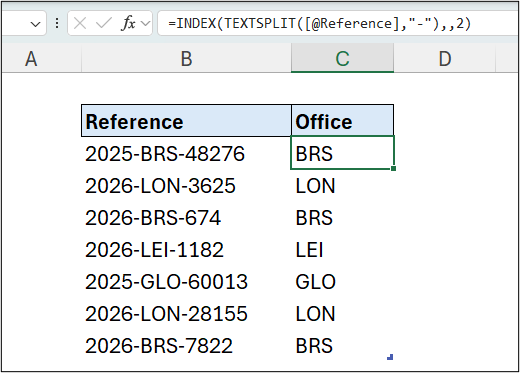Select Office cell beside 2026-BRS-7822
This screenshot has height=373, width=520.
click(342, 345)
